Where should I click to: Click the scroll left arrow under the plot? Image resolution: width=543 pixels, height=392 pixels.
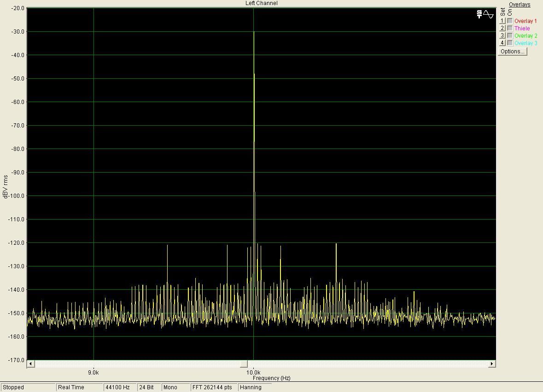coord(30,363)
